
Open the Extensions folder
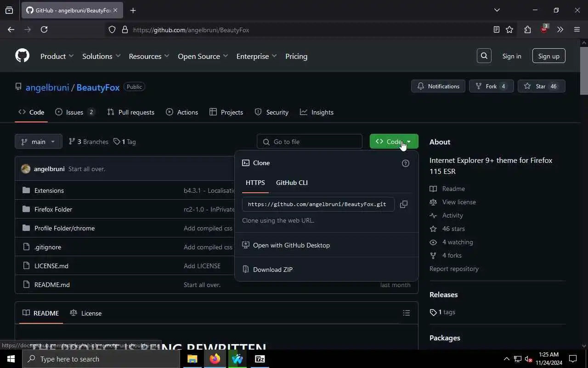[49, 190]
